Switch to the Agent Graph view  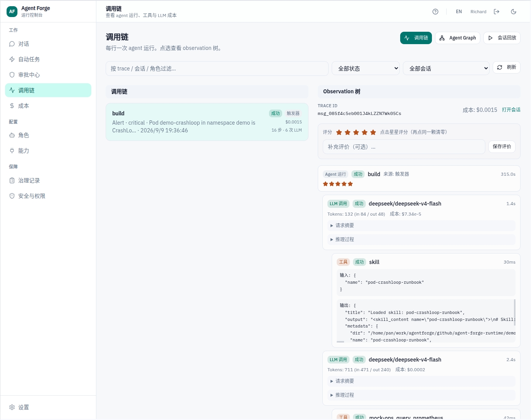click(458, 38)
